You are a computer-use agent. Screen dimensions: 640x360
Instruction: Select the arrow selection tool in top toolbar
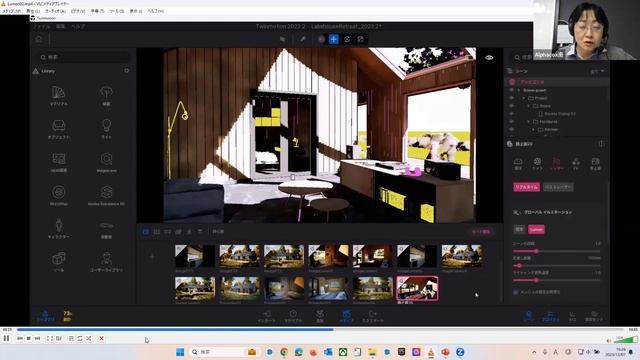282,39
